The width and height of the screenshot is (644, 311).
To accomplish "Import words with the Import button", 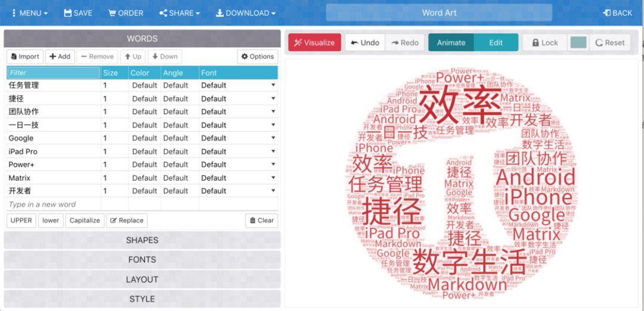I will [x=25, y=57].
